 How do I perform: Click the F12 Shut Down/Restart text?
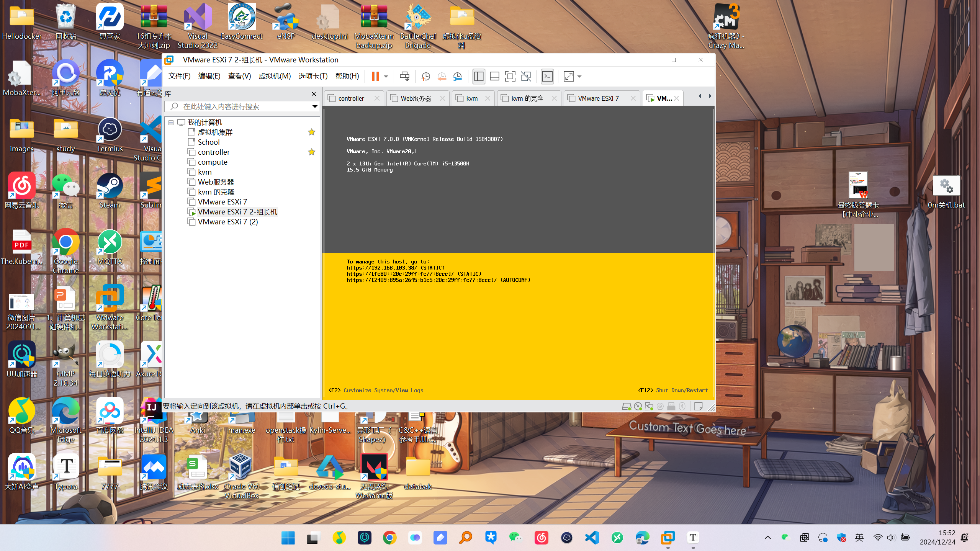[673, 390]
